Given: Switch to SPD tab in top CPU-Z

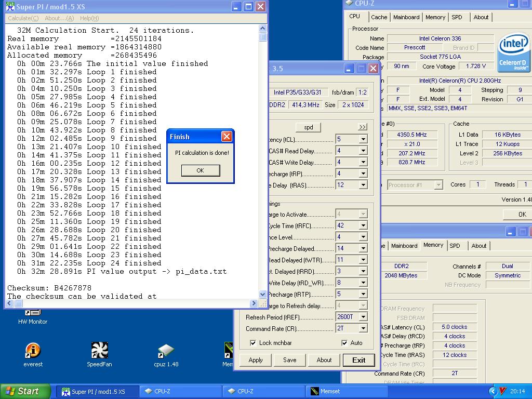Looking at the screenshot, I should [457, 17].
